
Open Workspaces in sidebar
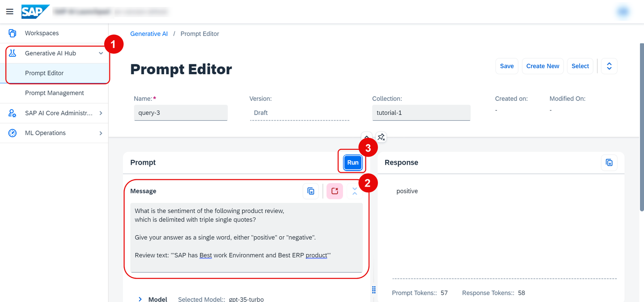coord(54,33)
